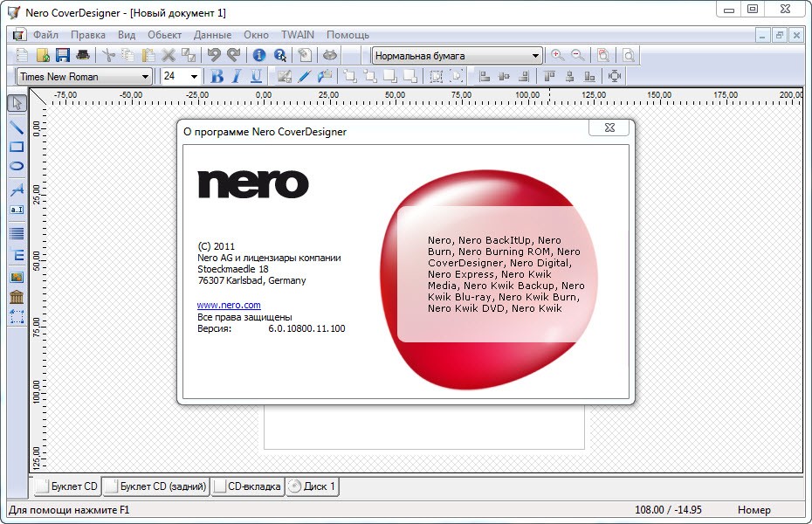Click the print preview magnifier-page icon
Screen dimensions: 812x524
[628, 55]
